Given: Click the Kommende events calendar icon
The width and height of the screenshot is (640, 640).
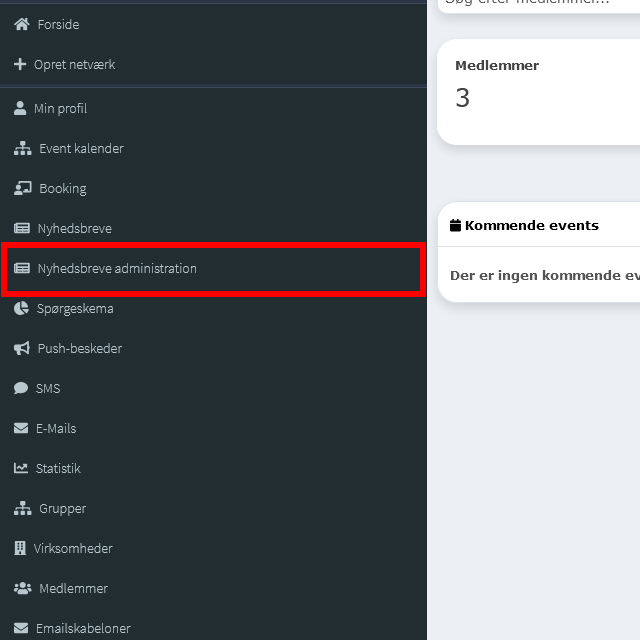Looking at the screenshot, I should tap(455, 226).
